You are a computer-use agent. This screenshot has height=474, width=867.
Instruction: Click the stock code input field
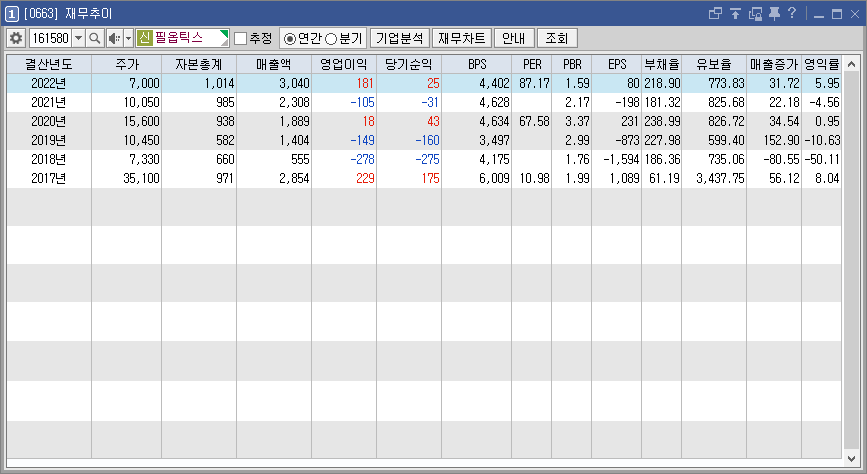coord(50,38)
